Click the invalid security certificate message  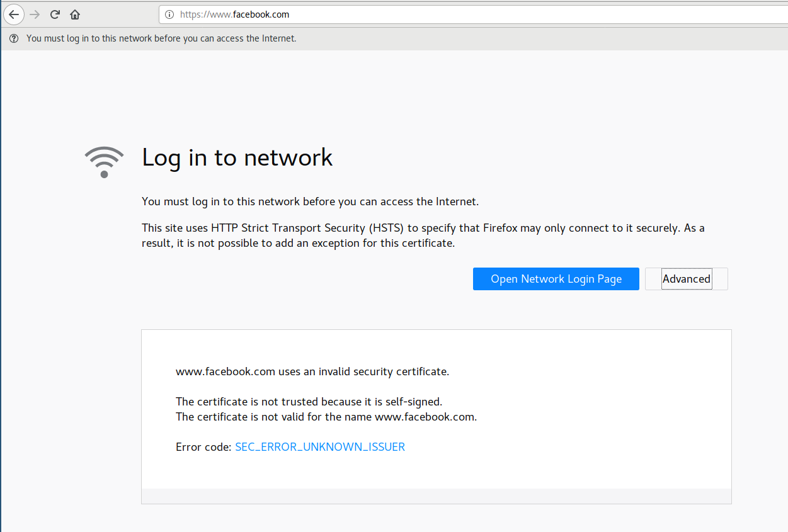(312, 371)
